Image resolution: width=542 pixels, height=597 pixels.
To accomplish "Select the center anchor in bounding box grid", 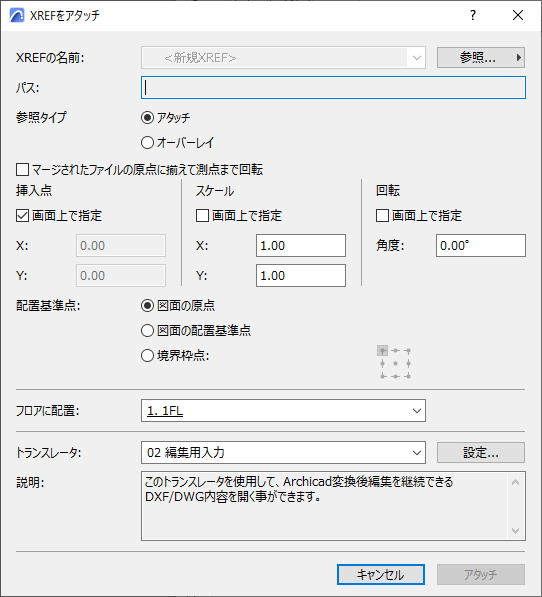I will coord(395,364).
